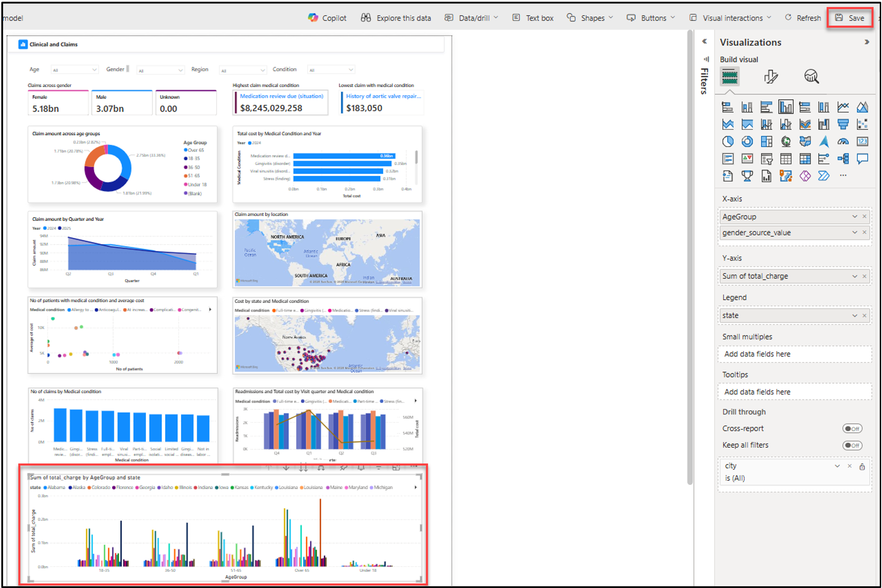Select the funnel chart visual
882x588 pixels.
(x=843, y=124)
